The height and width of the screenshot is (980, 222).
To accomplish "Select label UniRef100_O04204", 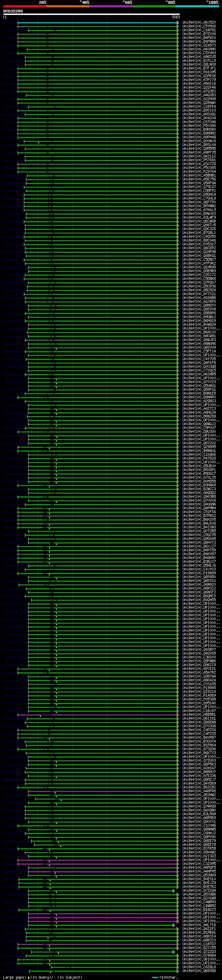I will point(199,118).
